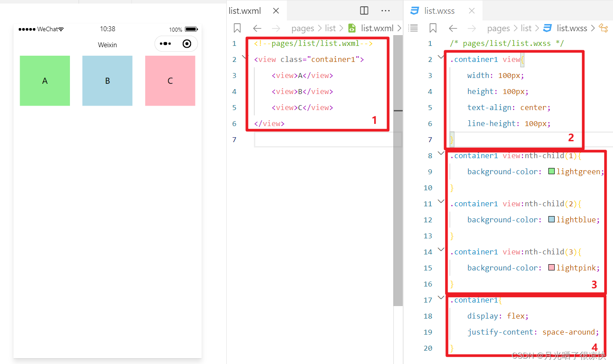Click 'list.wxml' in the breadcrumb

pyautogui.click(x=377, y=29)
